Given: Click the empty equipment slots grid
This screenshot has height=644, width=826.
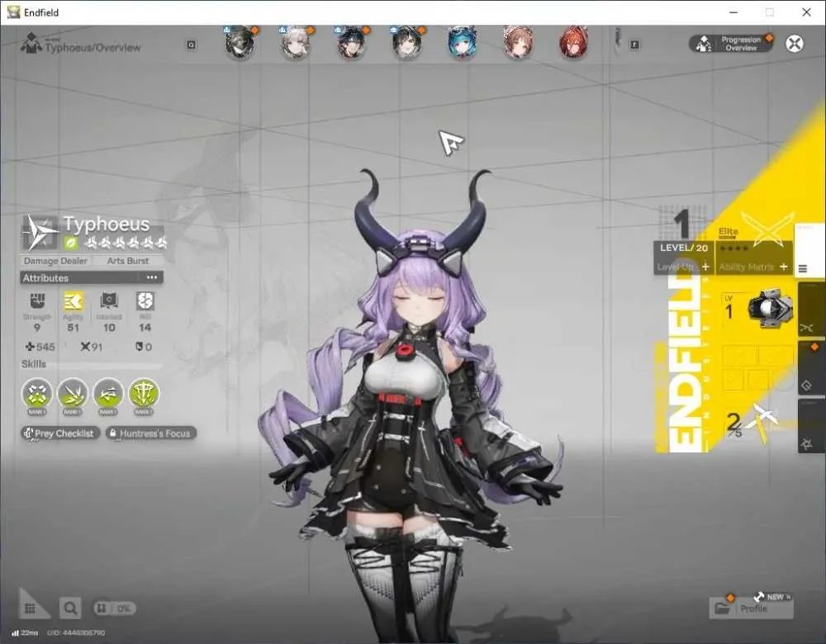Looking at the screenshot, I should [758, 367].
